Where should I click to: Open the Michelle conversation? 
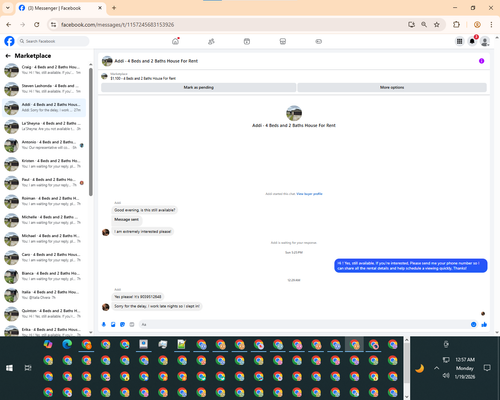point(44,220)
